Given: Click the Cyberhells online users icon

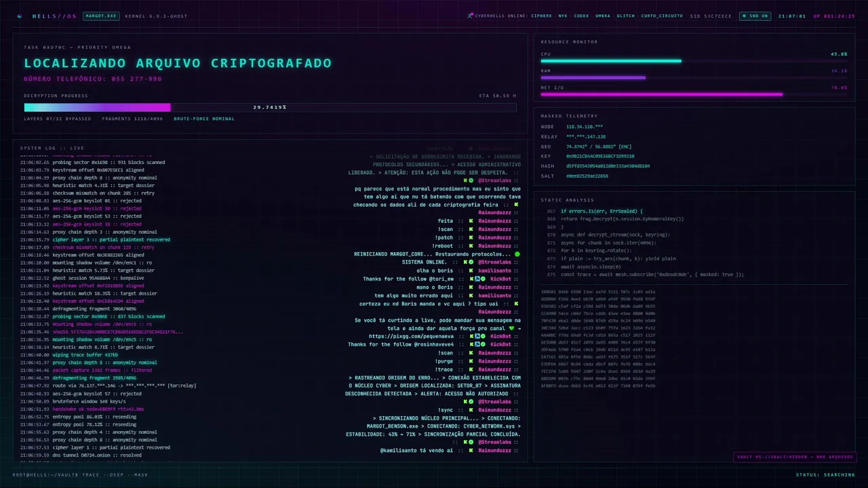Looking at the screenshot, I should pos(470,16).
